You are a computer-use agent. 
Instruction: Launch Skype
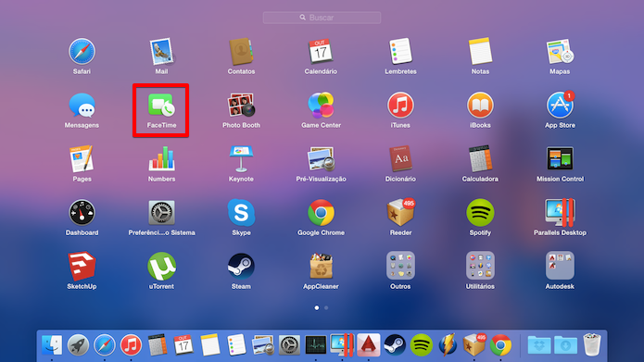(241, 213)
